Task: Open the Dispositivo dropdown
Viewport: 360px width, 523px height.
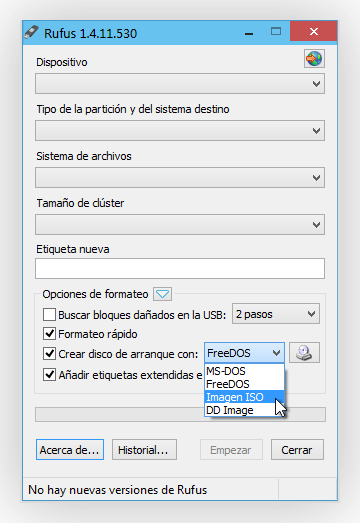Action: click(180, 84)
